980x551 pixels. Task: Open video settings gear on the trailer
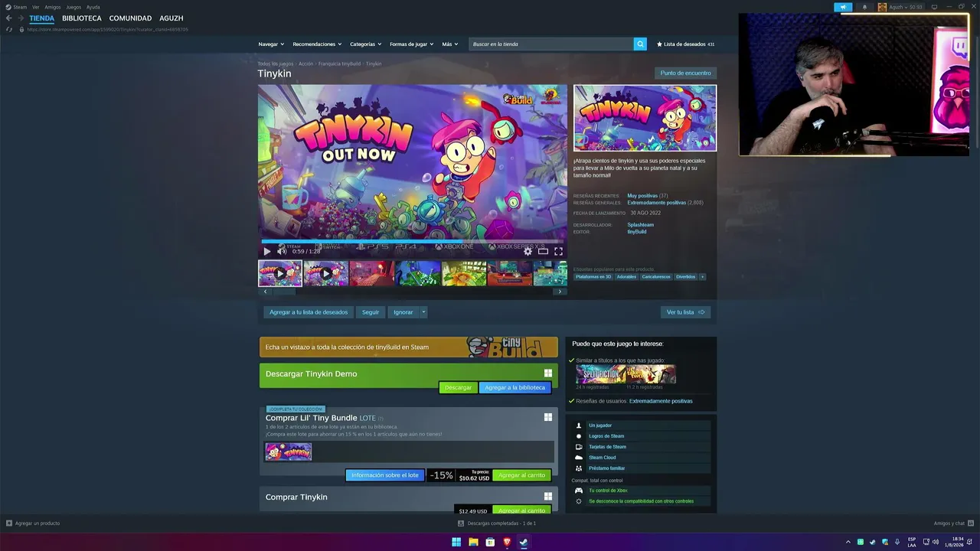528,251
